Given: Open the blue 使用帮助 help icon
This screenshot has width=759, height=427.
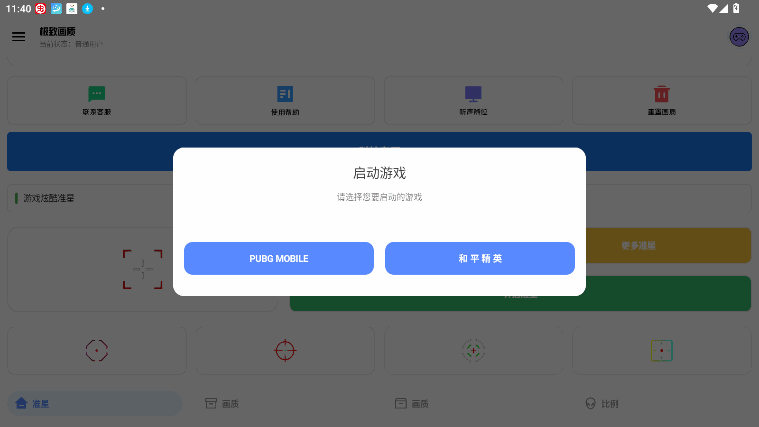Looking at the screenshot, I should click(285, 94).
